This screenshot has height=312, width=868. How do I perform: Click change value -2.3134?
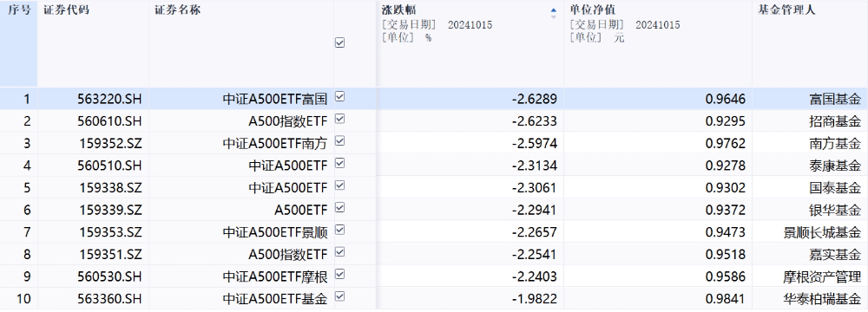(534, 166)
